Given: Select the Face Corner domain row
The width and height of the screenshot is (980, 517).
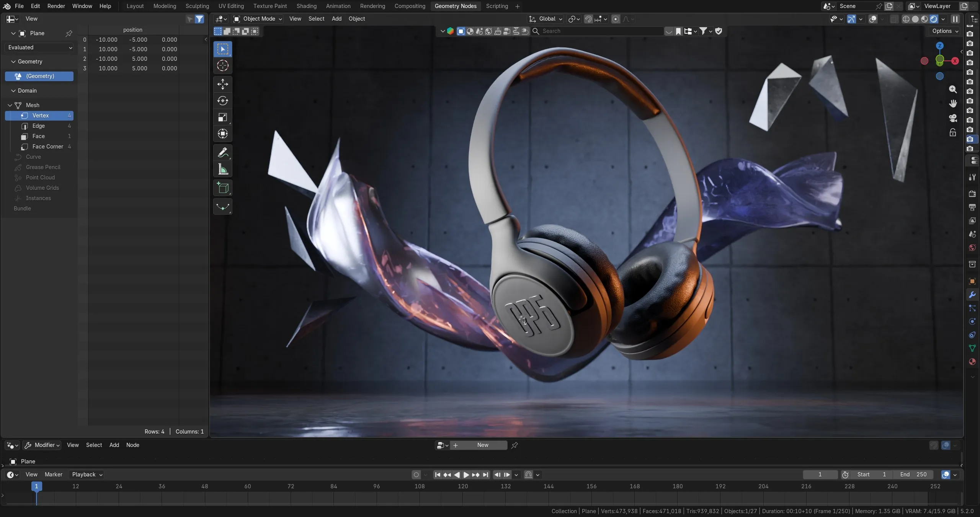Looking at the screenshot, I should point(39,147).
